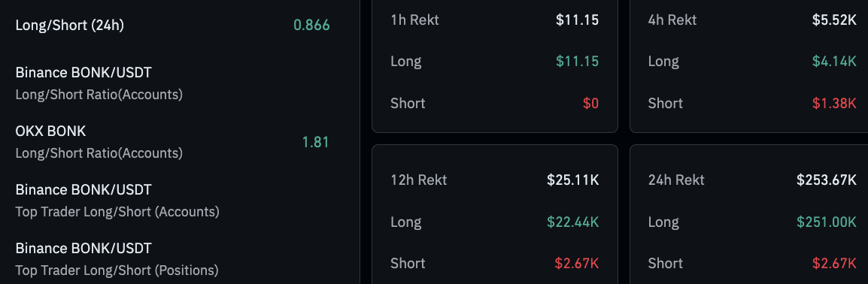Select the 12h Rekt card title

[418, 180]
